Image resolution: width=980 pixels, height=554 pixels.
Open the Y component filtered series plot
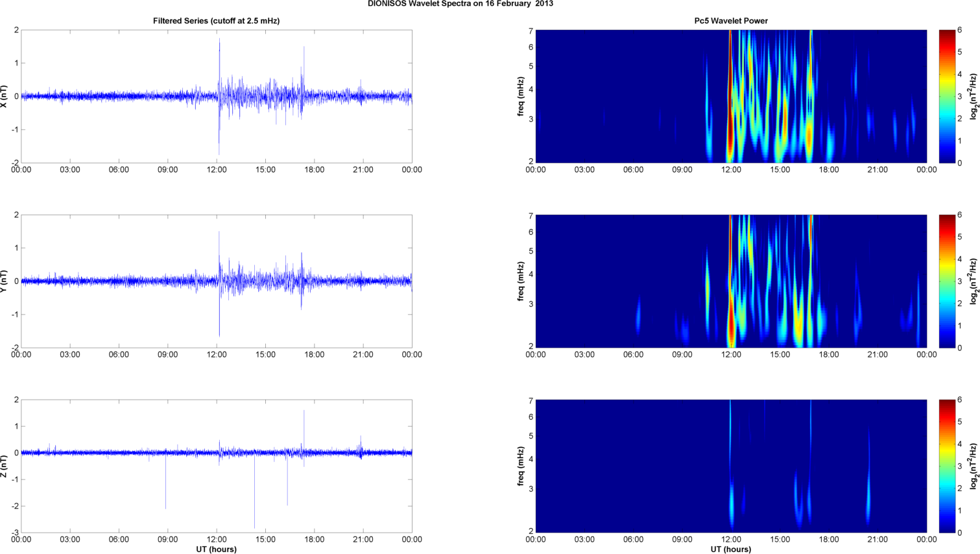coord(217,281)
